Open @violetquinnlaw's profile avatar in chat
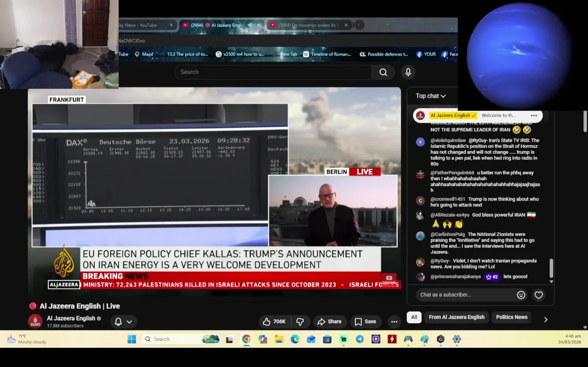The width and height of the screenshot is (588, 367). click(420, 142)
